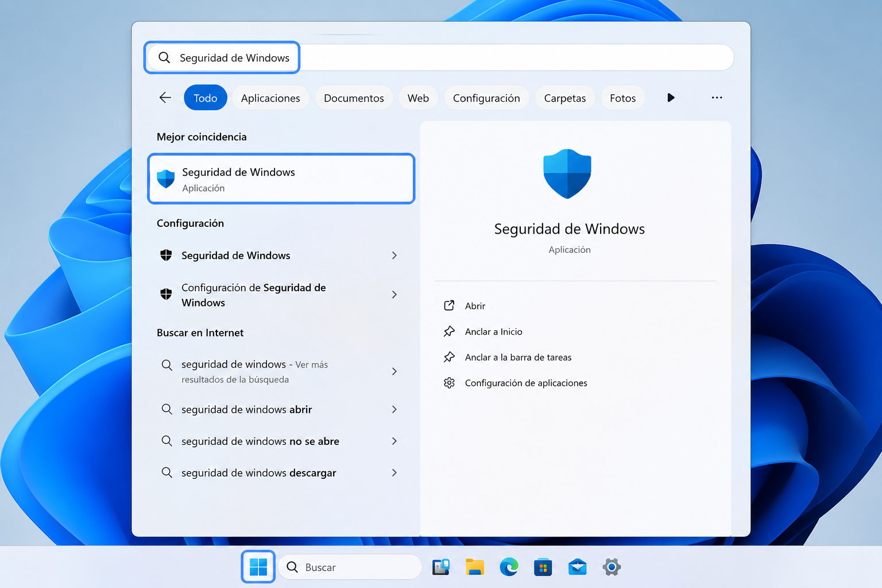Open Seguridad de Windows settings result
Screen dimensions: 882x588
pyautogui.click(x=278, y=256)
